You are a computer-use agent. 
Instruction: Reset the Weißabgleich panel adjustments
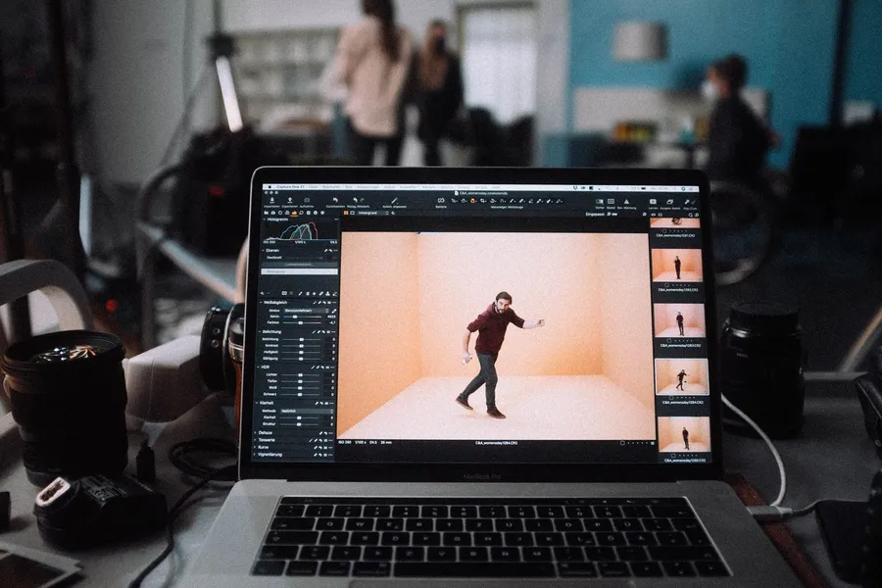click(x=324, y=302)
